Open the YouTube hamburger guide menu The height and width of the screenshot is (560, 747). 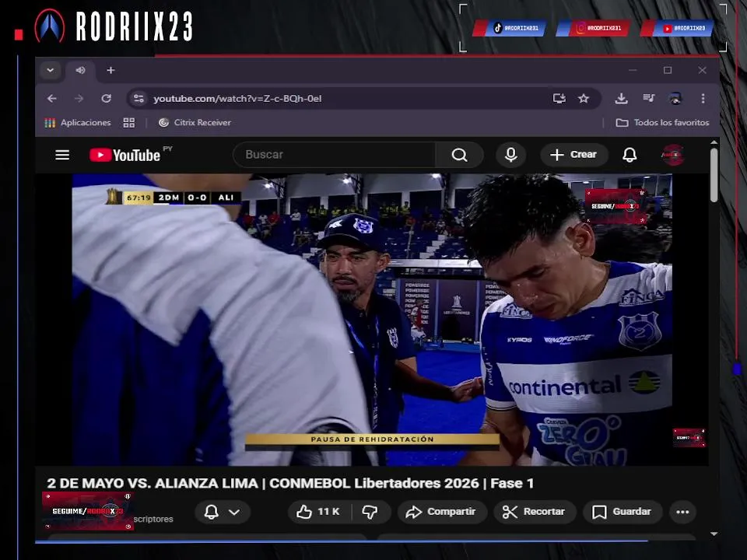pyautogui.click(x=62, y=155)
